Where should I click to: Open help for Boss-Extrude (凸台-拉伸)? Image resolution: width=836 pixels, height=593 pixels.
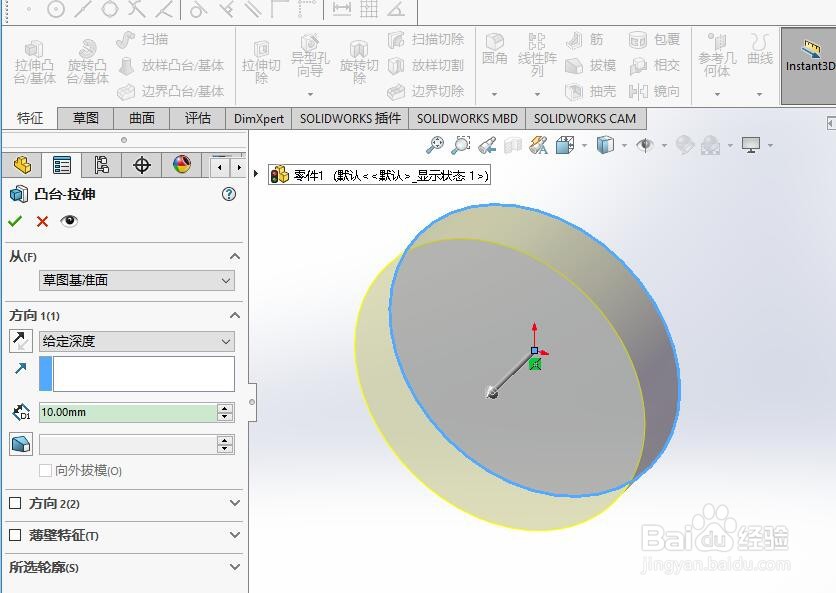click(x=229, y=194)
